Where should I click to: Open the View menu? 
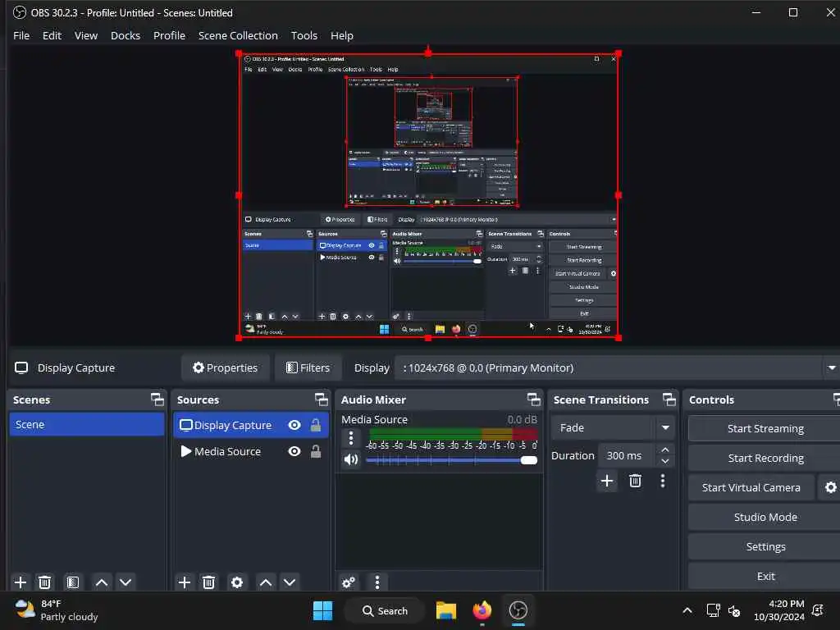click(85, 35)
